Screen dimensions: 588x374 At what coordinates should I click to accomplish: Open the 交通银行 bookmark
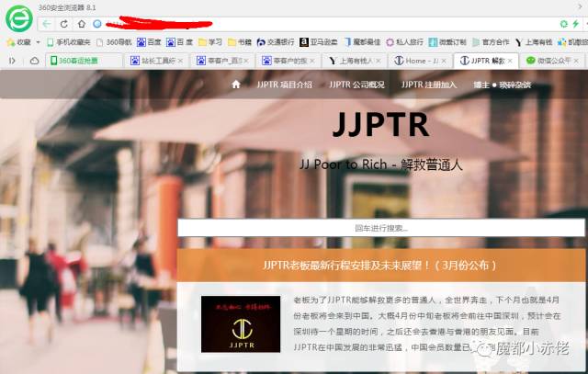pos(276,42)
